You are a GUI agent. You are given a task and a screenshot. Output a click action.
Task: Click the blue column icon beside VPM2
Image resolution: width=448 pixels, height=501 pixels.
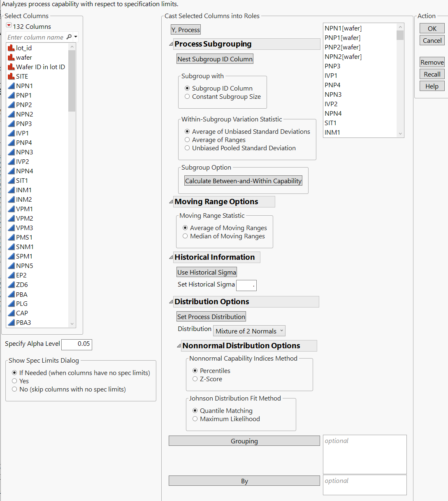pyautogui.click(x=11, y=218)
